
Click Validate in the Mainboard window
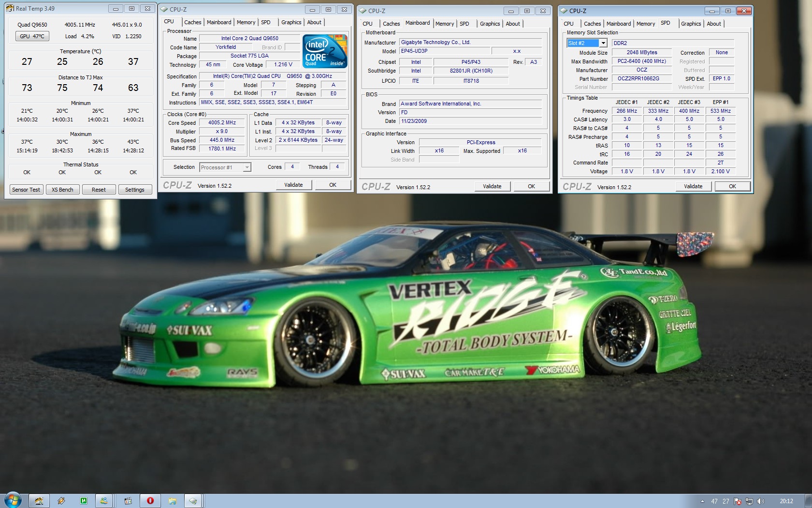pyautogui.click(x=492, y=186)
